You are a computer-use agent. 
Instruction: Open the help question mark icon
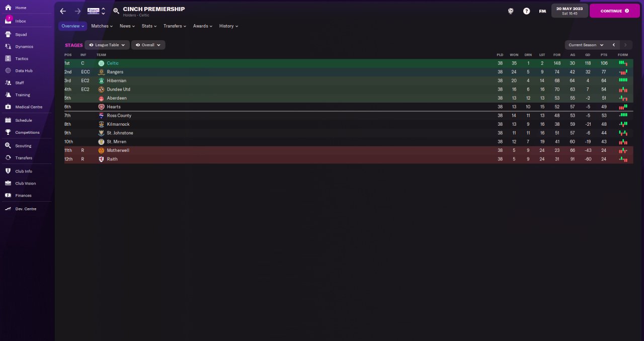point(526,11)
